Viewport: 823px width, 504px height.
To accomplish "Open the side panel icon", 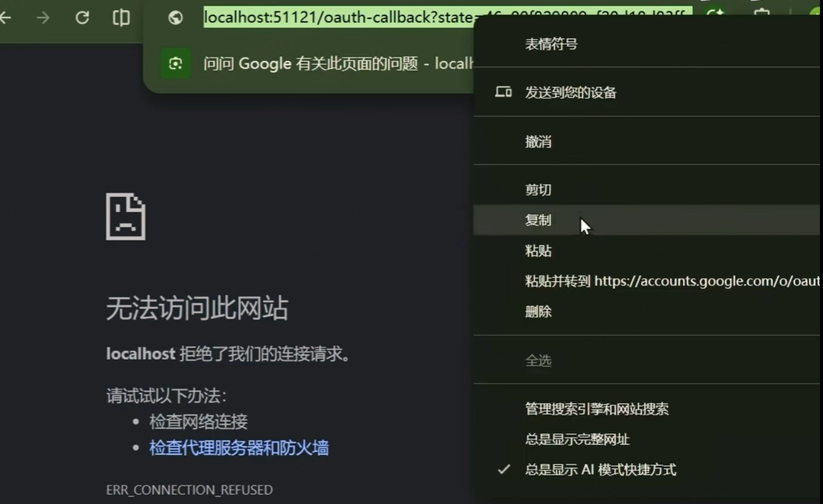I will tap(122, 18).
